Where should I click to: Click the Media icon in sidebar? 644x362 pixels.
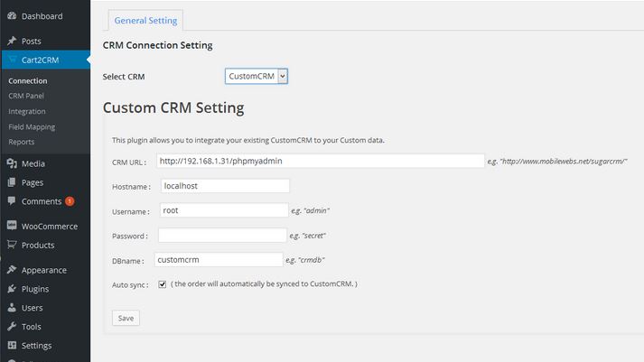(x=12, y=163)
